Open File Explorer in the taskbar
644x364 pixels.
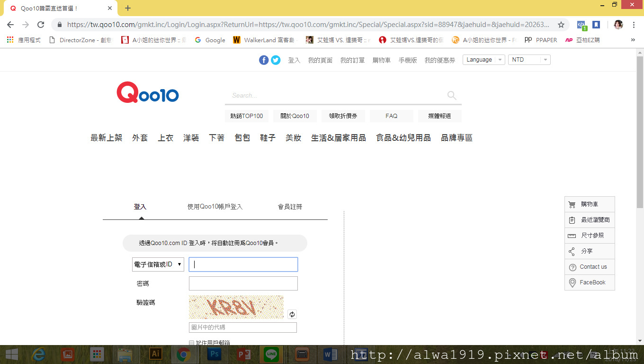[125, 354]
